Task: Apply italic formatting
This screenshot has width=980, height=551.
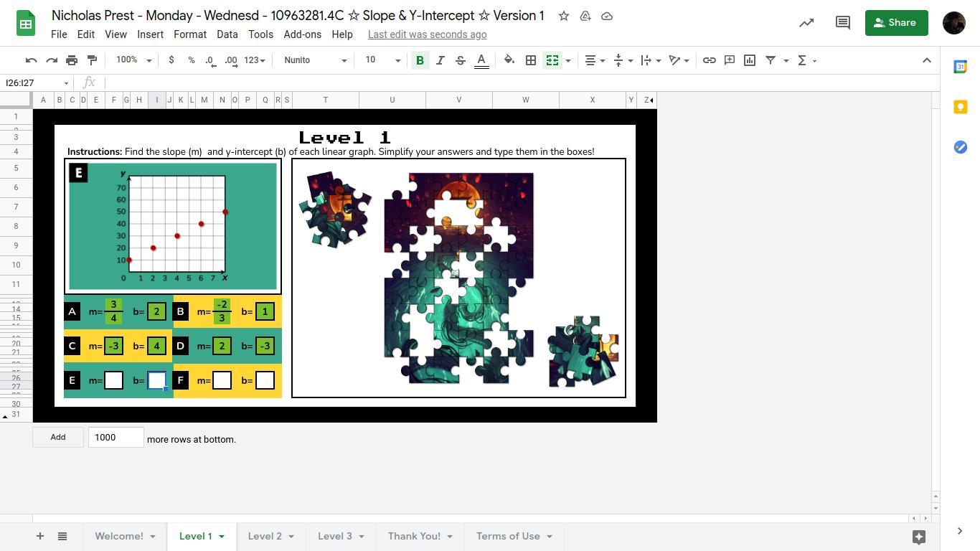Action: coord(440,60)
